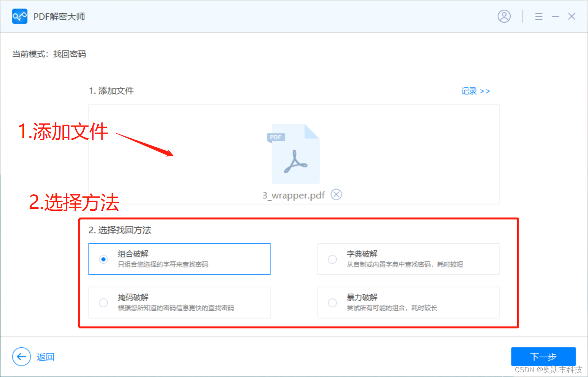The image size is (588, 377).
Task: Close the PDF解密大师 window
Action: pos(572,16)
